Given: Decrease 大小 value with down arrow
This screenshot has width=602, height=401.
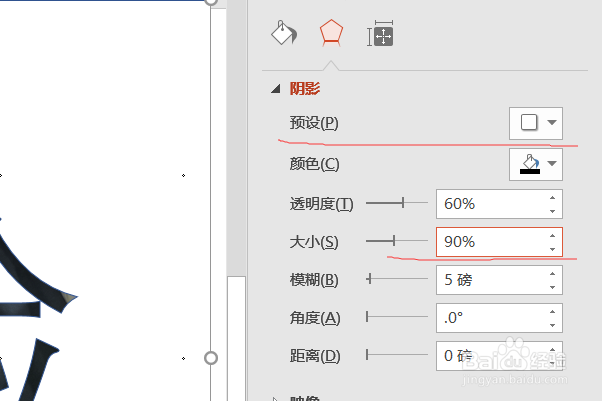Looking at the screenshot, I should [x=553, y=248].
